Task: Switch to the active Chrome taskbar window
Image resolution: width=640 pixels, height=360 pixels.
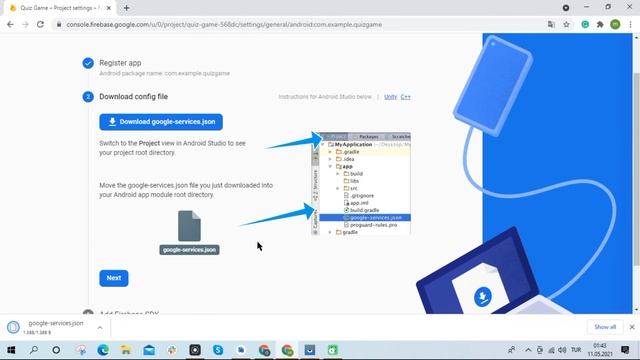Action: pyautogui.click(x=287, y=350)
